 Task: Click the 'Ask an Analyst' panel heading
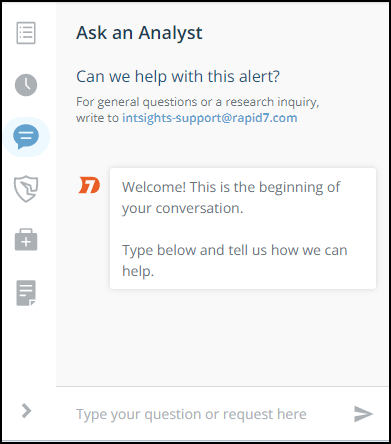[139, 33]
